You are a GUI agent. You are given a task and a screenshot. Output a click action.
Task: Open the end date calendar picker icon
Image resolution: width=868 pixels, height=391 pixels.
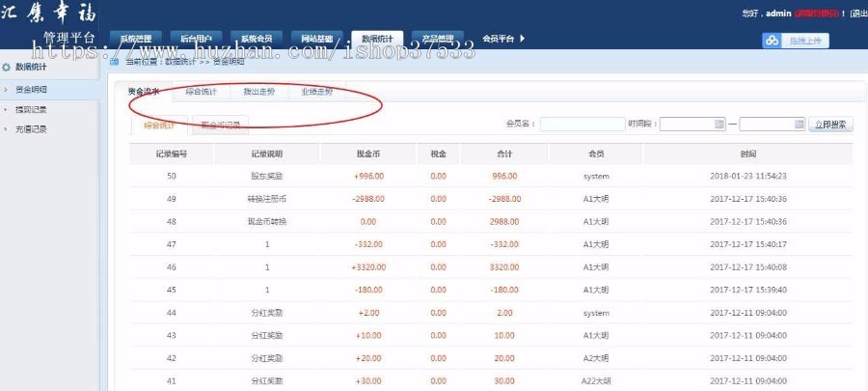click(799, 124)
